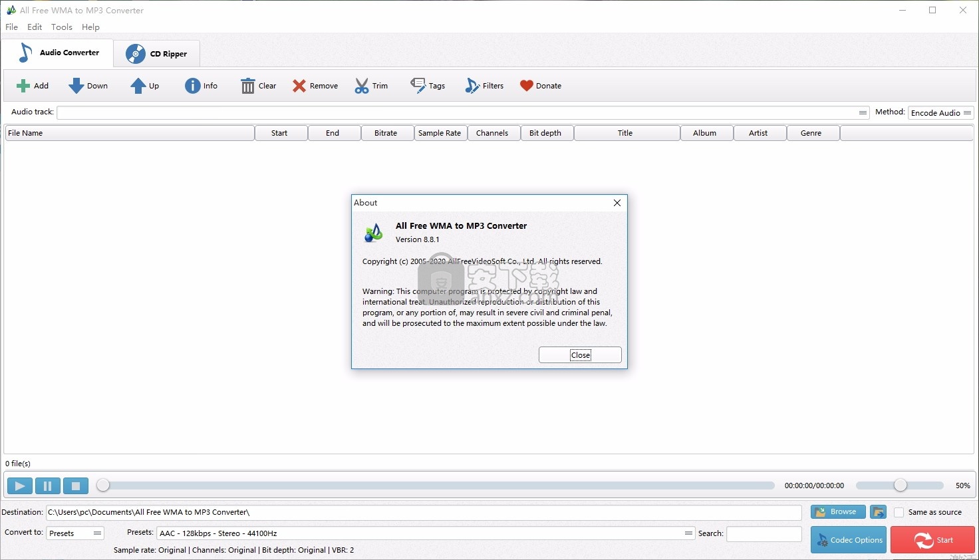Click the Version 8.8.1 text
Viewport: 979px width, 560px height.
(418, 239)
